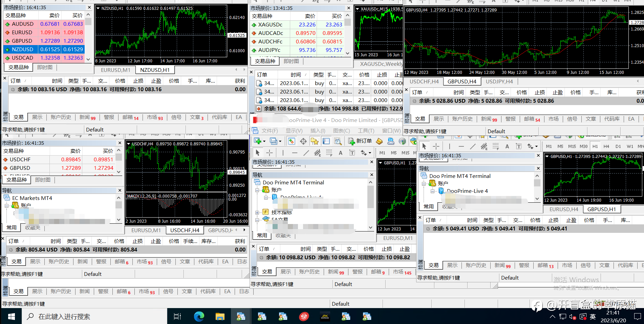
Task: Click the 新订单 new order button
Action: [360, 141]
